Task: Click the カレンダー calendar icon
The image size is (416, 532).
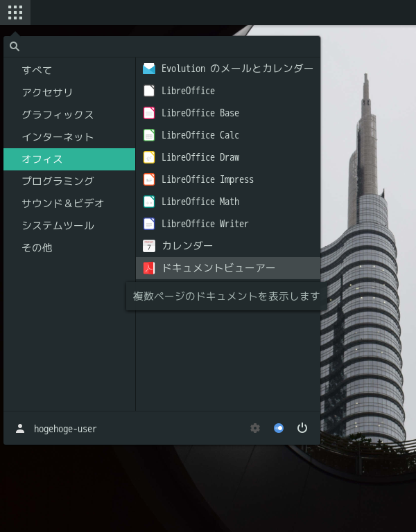Action: coord(149,246)
